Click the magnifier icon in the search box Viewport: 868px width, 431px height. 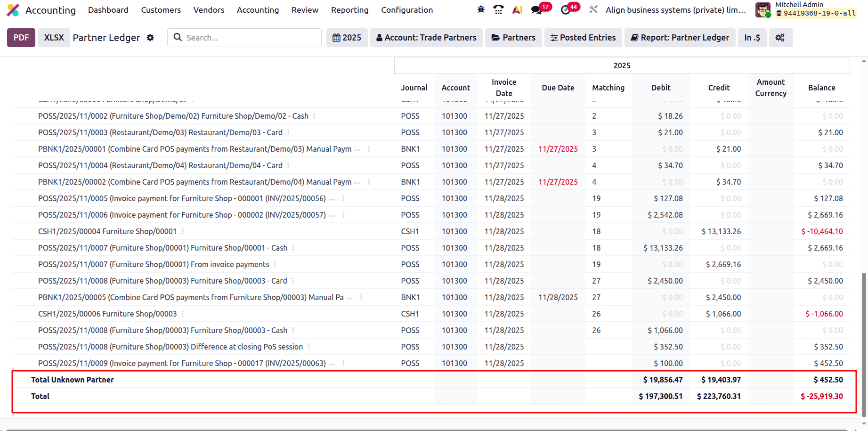[x=178, y=37]
